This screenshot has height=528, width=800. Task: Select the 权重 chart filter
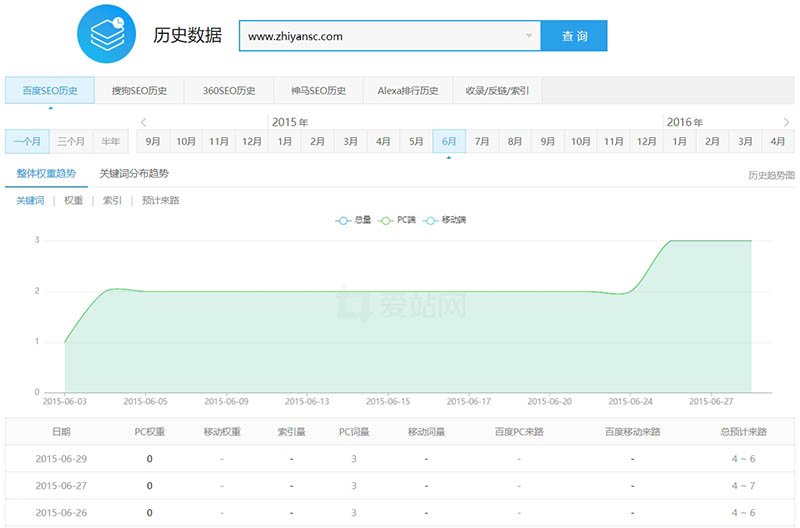tap(73, 200)
